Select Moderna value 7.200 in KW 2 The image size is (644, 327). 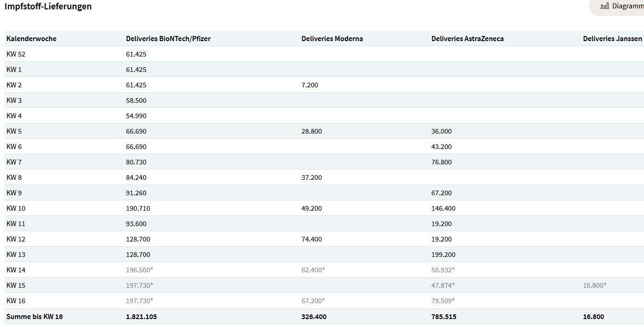pyautogui.click(x=310, y=85)
